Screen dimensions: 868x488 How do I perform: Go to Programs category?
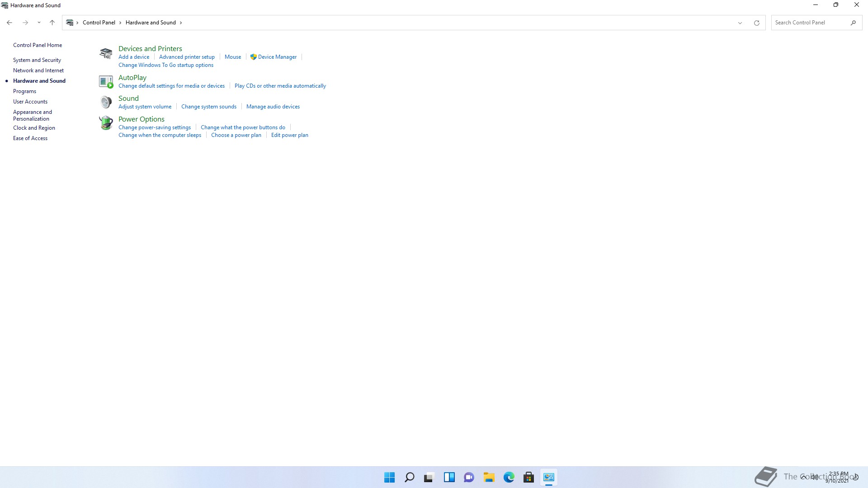point(24,91)
